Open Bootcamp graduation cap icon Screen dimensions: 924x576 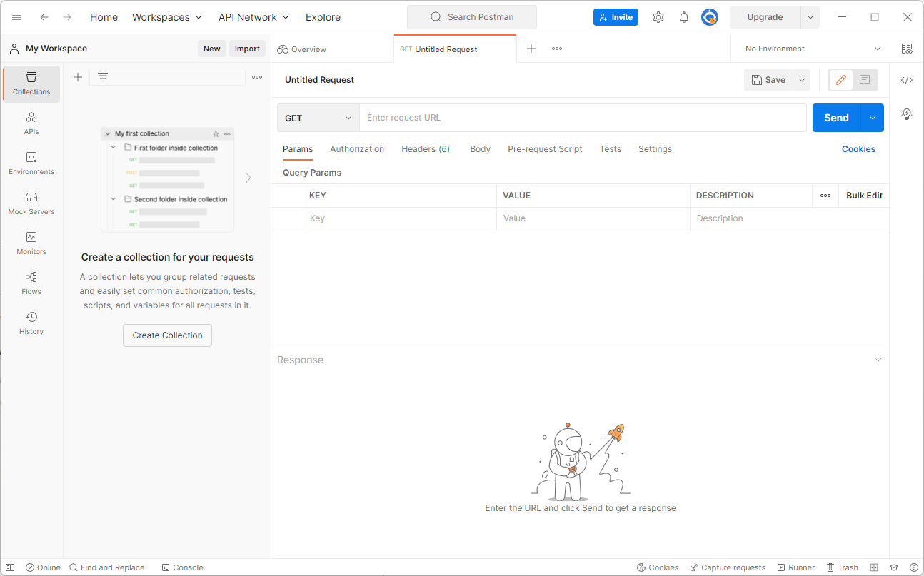894,567
